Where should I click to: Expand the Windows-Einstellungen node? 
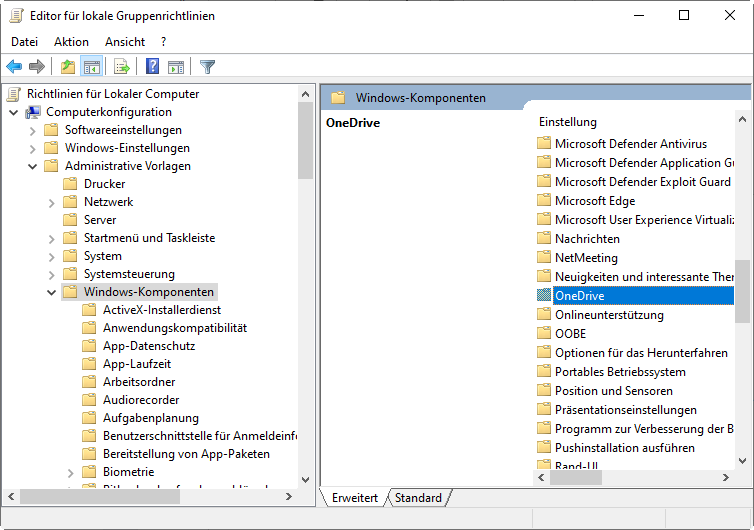33,149
